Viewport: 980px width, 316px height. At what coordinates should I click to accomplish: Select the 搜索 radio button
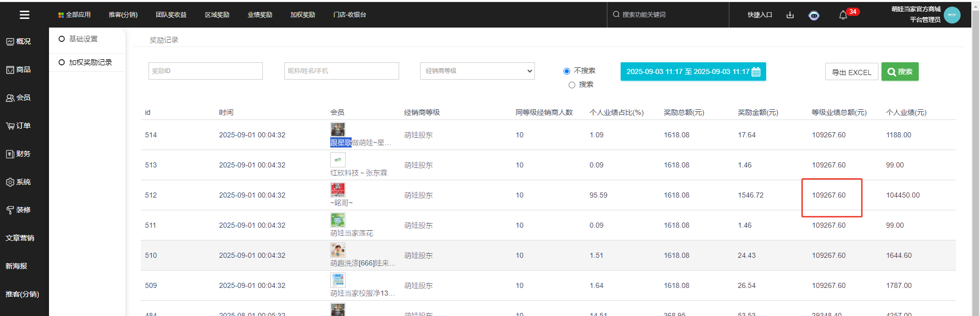(572, 85)
